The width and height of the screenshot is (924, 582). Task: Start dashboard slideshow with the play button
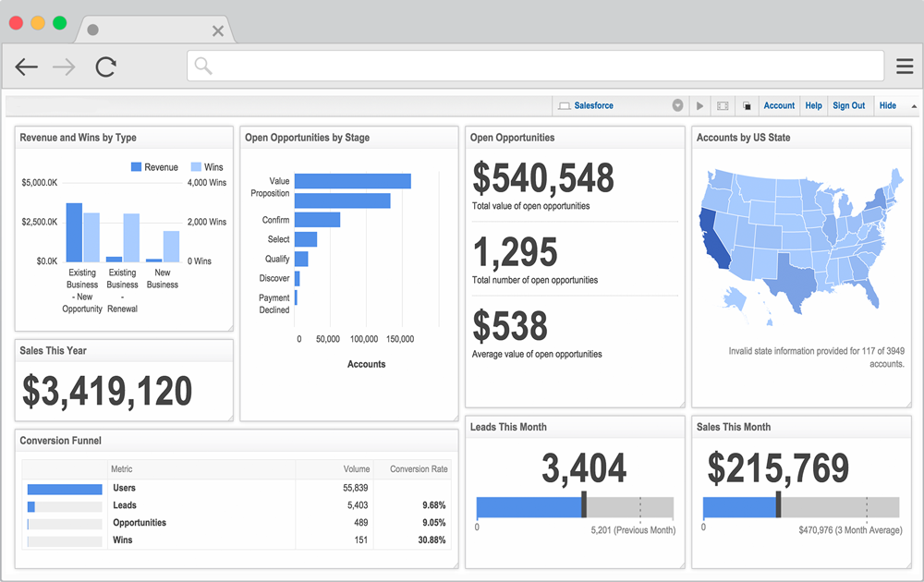click(699, 106)
